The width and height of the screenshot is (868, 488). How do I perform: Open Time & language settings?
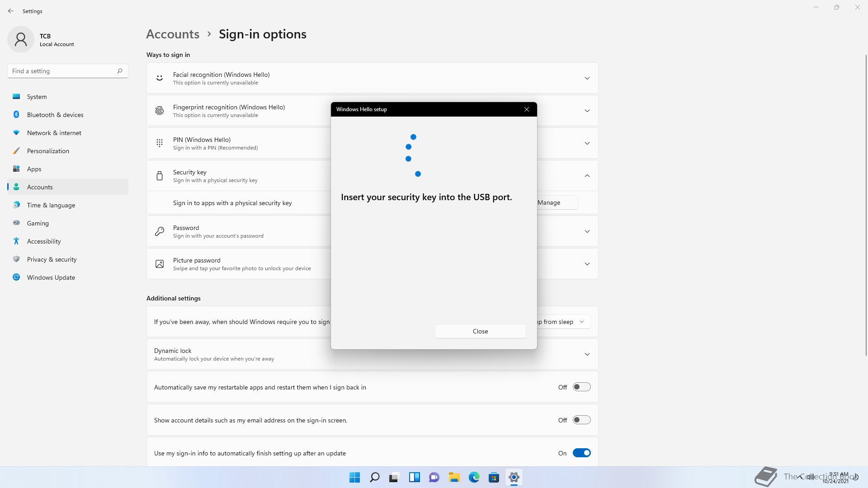click(x=68, y=205)
